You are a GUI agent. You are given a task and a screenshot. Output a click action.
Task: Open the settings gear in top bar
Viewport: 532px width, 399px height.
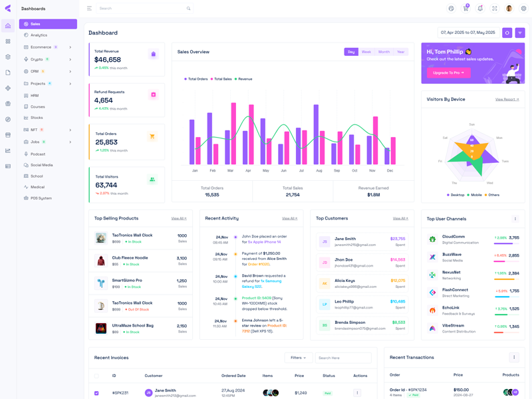[523, 9]
